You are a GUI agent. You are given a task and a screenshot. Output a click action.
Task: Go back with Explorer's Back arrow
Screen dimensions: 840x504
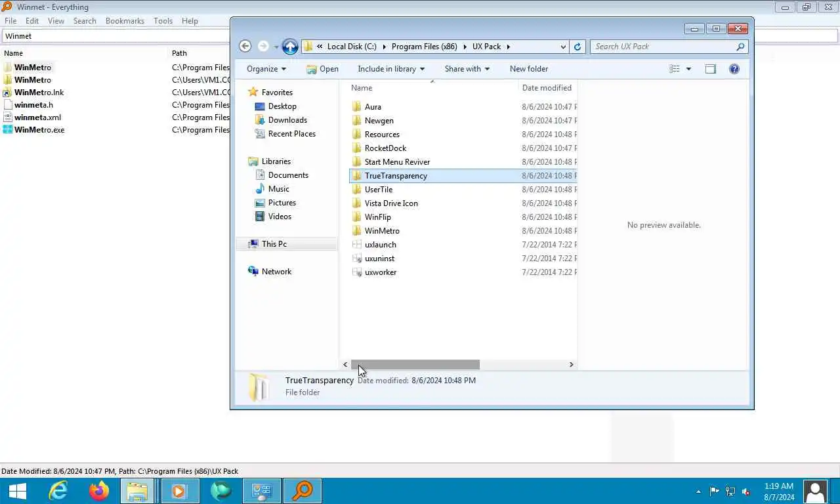(x=245, y=46)
